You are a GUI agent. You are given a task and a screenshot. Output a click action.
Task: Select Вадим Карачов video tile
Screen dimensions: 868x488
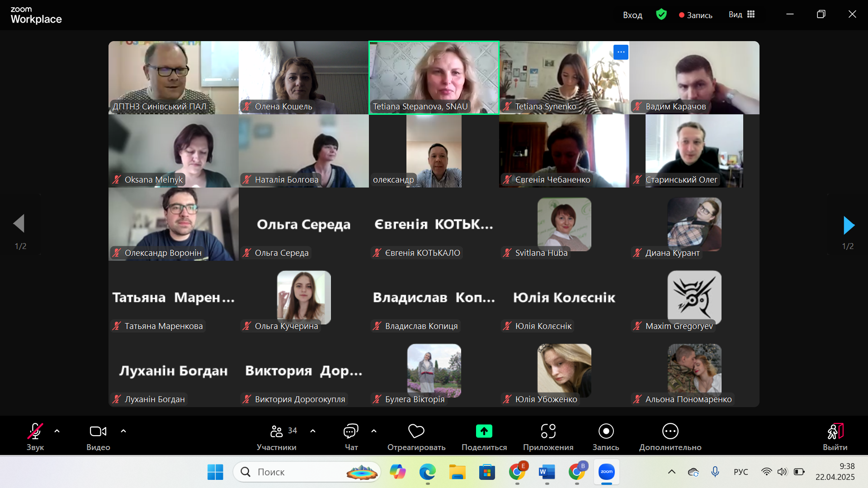pos(694,78)
